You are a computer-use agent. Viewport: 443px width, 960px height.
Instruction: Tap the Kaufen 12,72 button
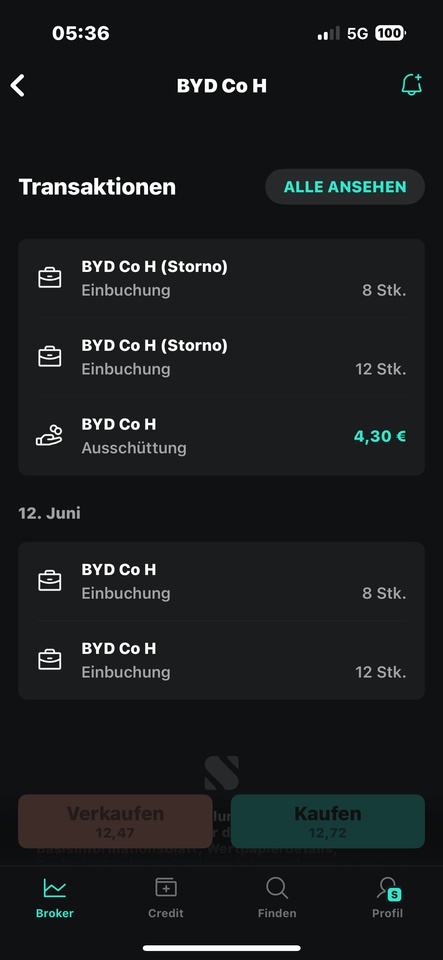[x=327, y=821]
